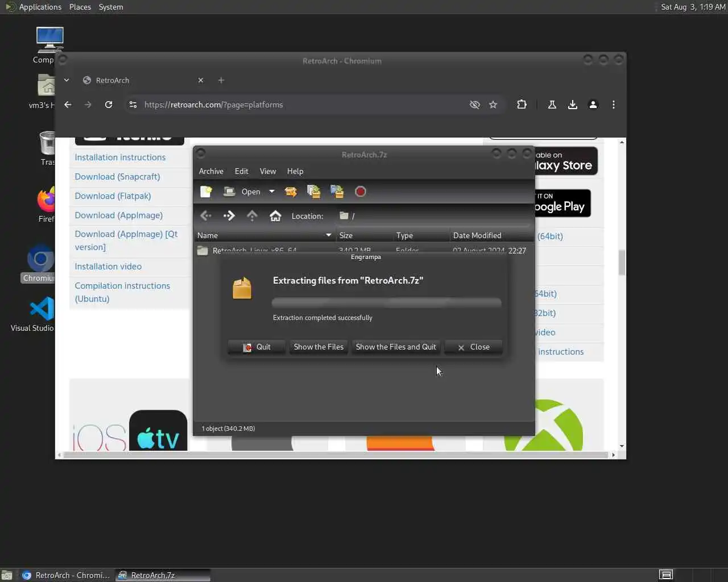The image size is (728, 582).
Task: Open Chrome Labs flask icon
Action: (x=552, y=105)
